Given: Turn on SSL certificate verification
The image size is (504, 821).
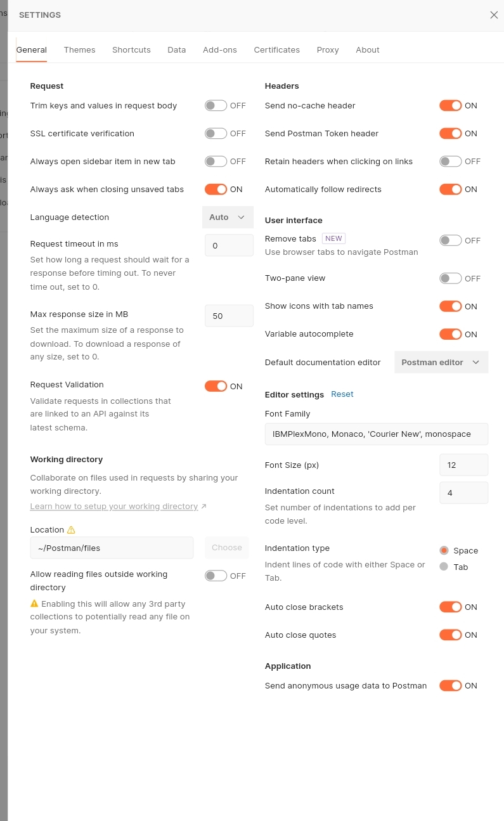Looking at the screenshot, I should point(215,133).
